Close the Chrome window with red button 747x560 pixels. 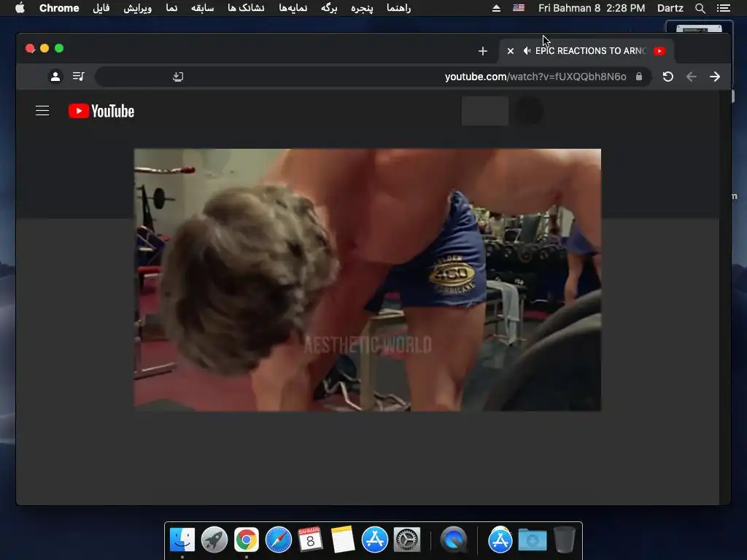point(30,49)
